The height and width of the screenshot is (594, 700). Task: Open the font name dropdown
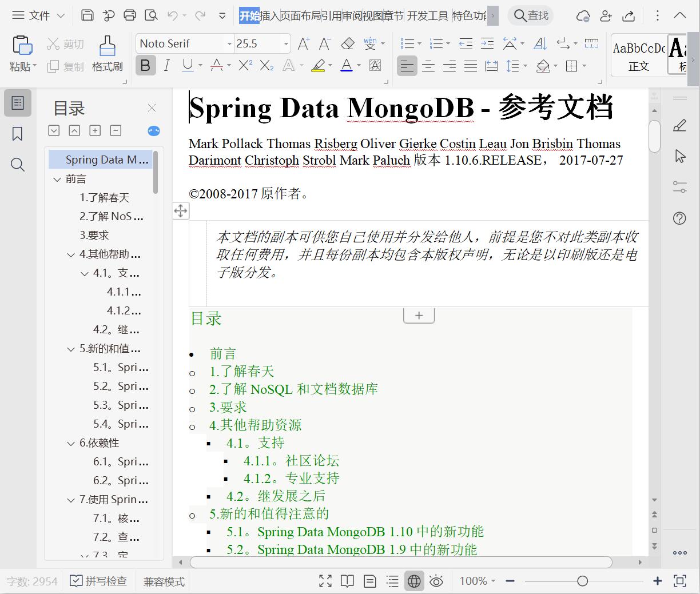tap(229, 44)
